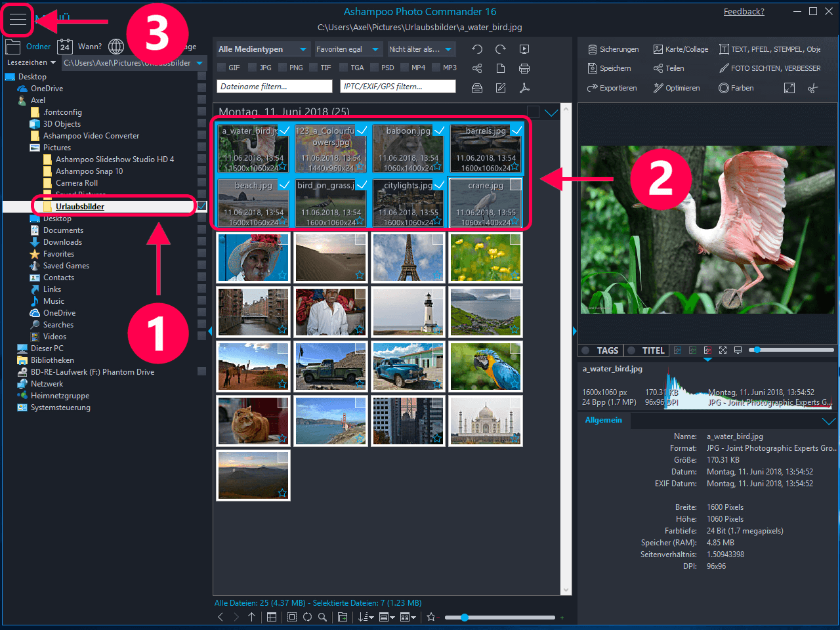
Task: Collapse the Allgemein info section
Action: 829,421
